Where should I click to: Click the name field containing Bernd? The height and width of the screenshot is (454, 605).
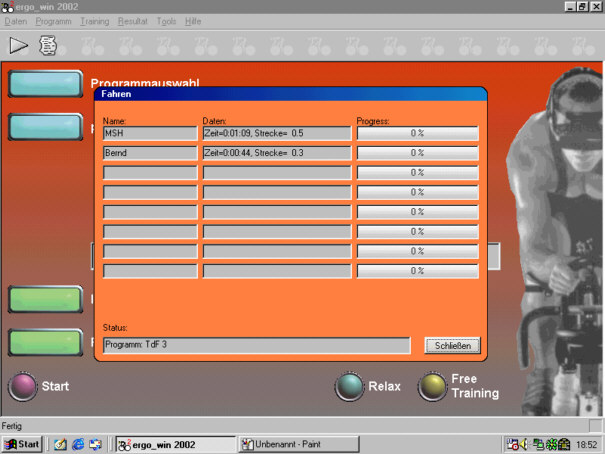(150, 152)
